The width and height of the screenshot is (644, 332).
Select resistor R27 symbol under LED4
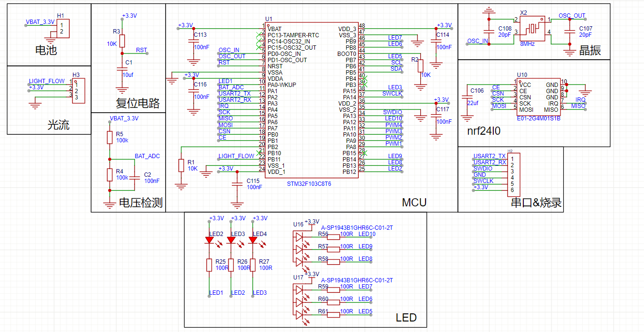pyautogui.click(x=253, y=265)
